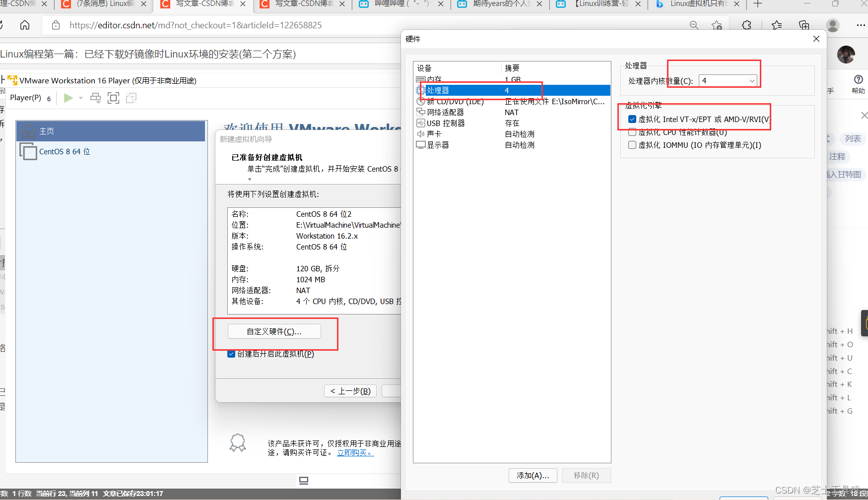Enter full screen mode from the VMware toolbar
Image resolution: width=868 pixels, height=500 pixels.
click(113, 98)
